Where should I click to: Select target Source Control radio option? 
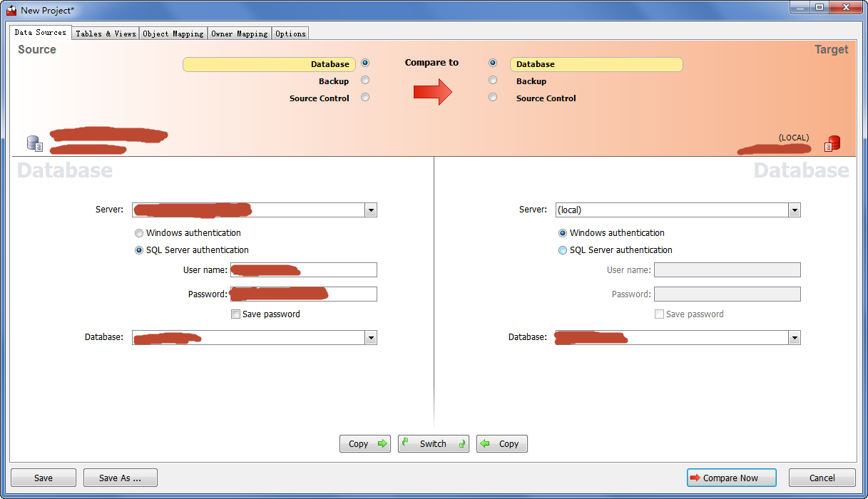(493, 97)
